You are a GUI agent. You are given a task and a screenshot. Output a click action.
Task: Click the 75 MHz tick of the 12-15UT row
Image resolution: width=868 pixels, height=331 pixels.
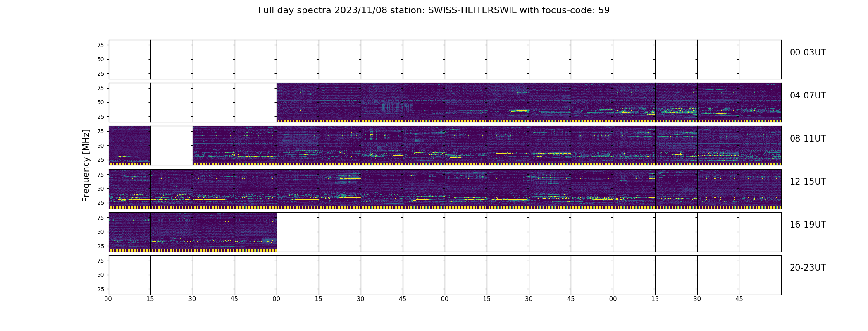pos(100,175)
